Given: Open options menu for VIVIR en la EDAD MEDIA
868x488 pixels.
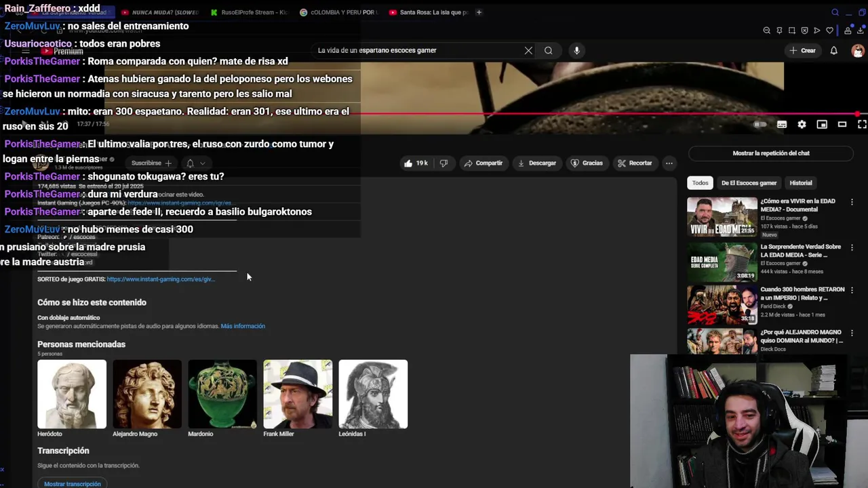Looking at the screenshot, I should 852,203.
